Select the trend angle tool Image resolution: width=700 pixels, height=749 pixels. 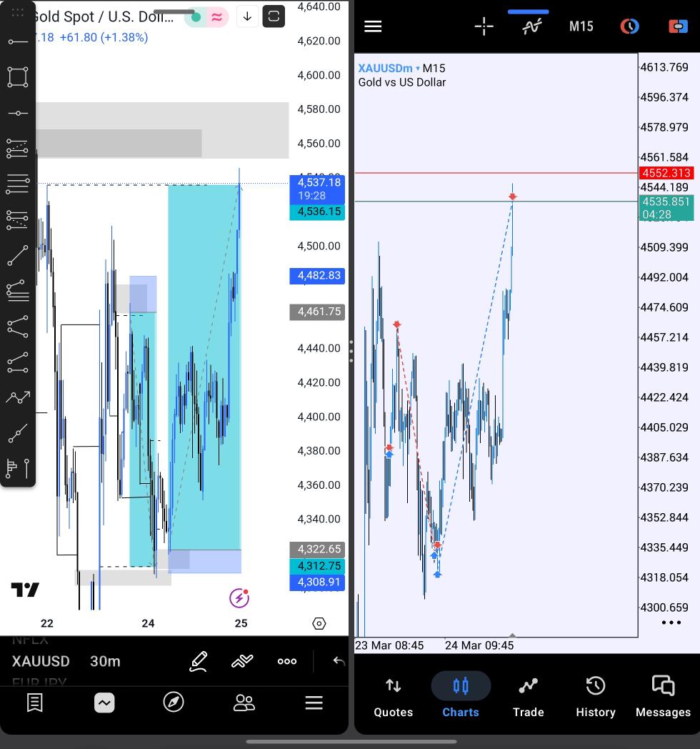(18, 362)
